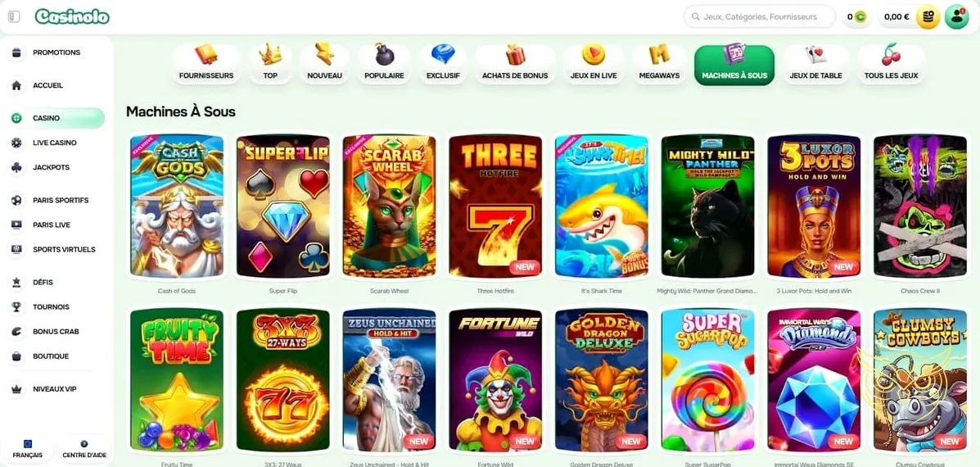This screenshot has width=980, height=467.
Task: Click the yellow coins deposit icon
Action: click(x=928, y=17)
